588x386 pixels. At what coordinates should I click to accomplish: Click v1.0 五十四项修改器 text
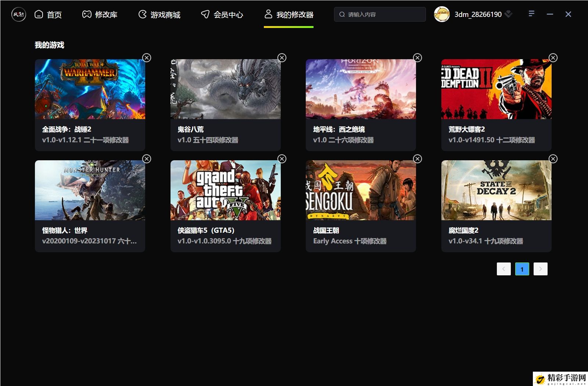click(208, 140)
